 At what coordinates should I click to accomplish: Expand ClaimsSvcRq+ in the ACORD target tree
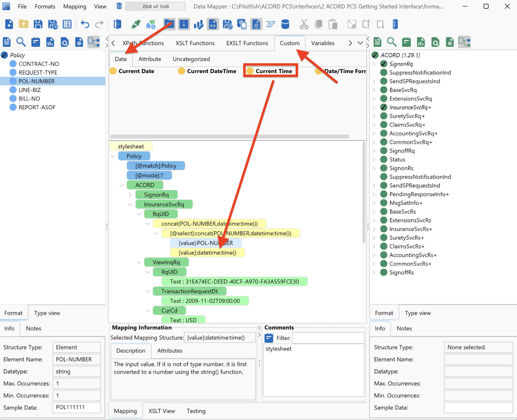point(374,125)
